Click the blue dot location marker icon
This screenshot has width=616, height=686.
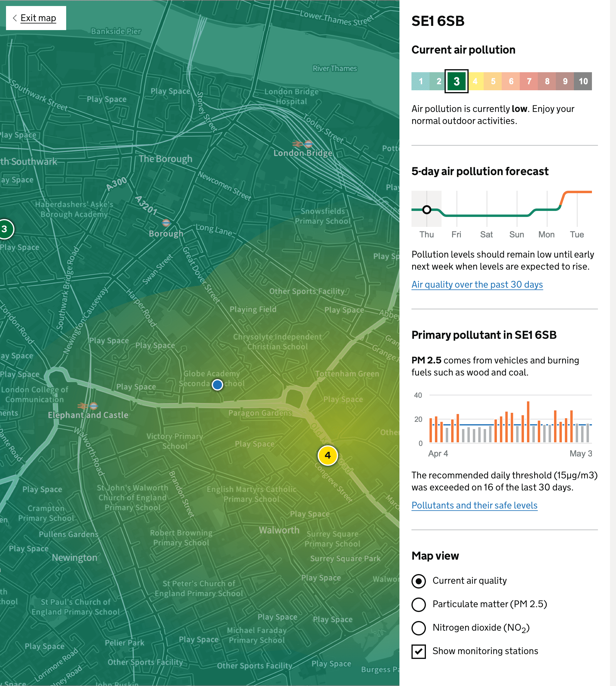(217, 385)
